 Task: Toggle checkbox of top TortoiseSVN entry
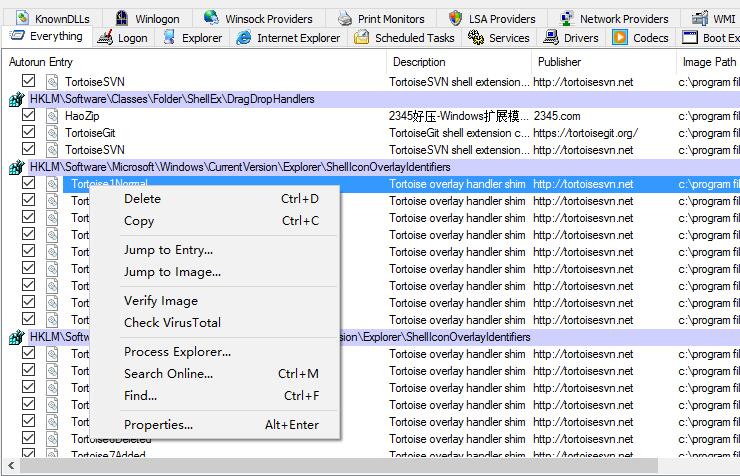(28, 81)
